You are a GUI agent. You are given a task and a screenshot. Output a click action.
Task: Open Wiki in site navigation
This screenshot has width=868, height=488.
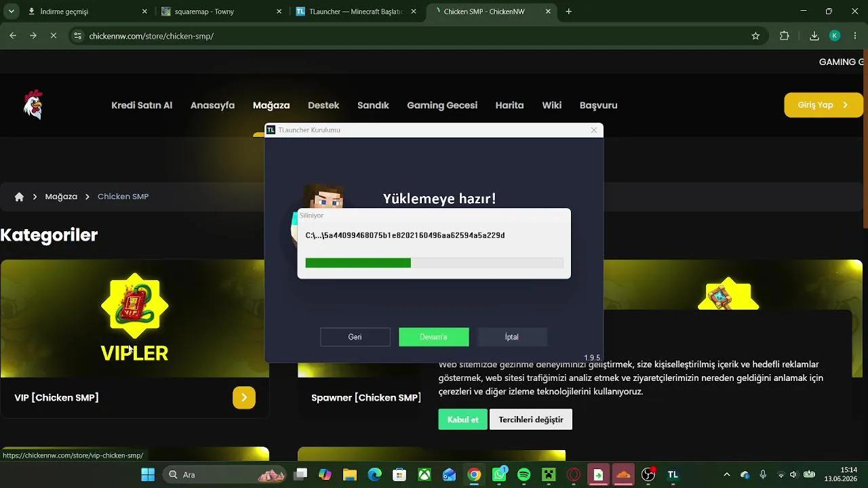point(551,105)
